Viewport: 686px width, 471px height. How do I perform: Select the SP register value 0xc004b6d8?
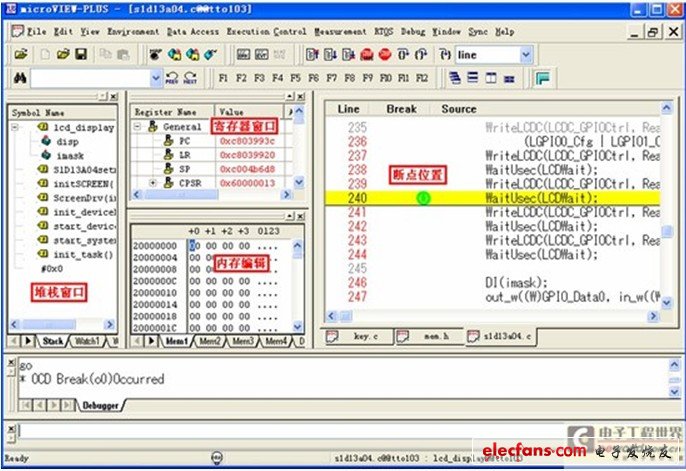click(x=247, y=169)
